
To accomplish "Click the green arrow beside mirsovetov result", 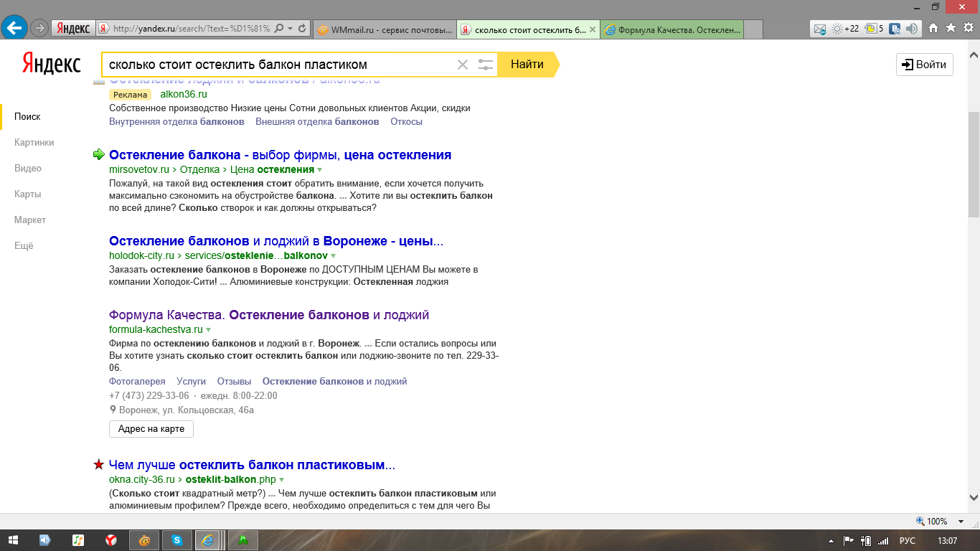I will point(99,155).
